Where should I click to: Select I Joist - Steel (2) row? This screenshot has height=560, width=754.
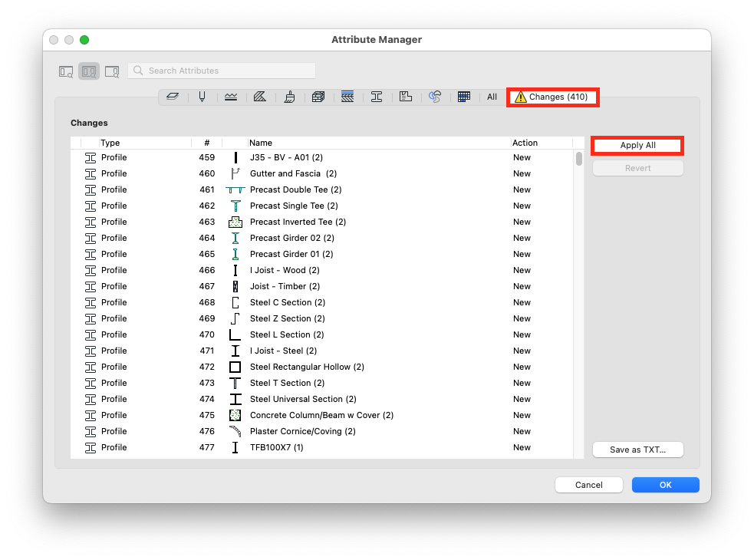(322, 351)
